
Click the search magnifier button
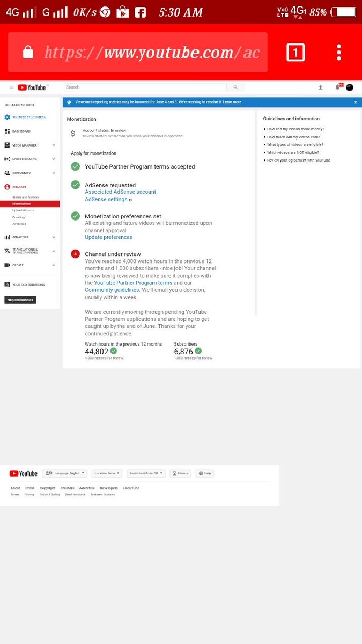pyautogui.click(x=235, y=87)
